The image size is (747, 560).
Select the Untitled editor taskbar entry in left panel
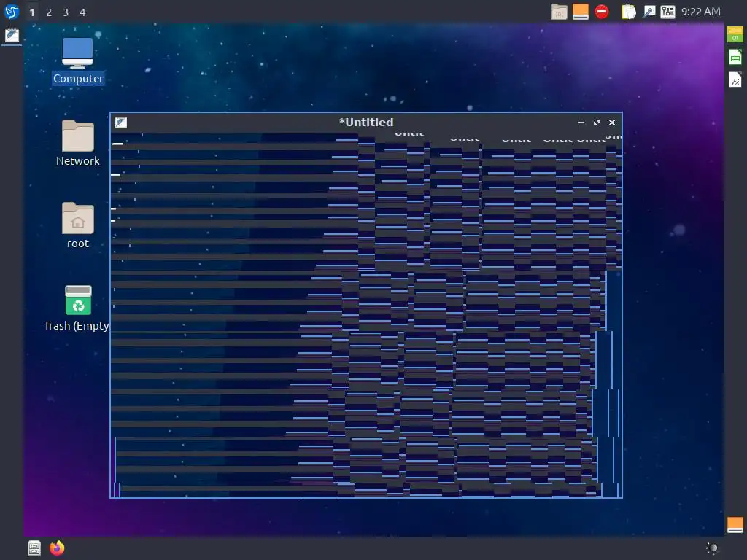coord(12,36)
